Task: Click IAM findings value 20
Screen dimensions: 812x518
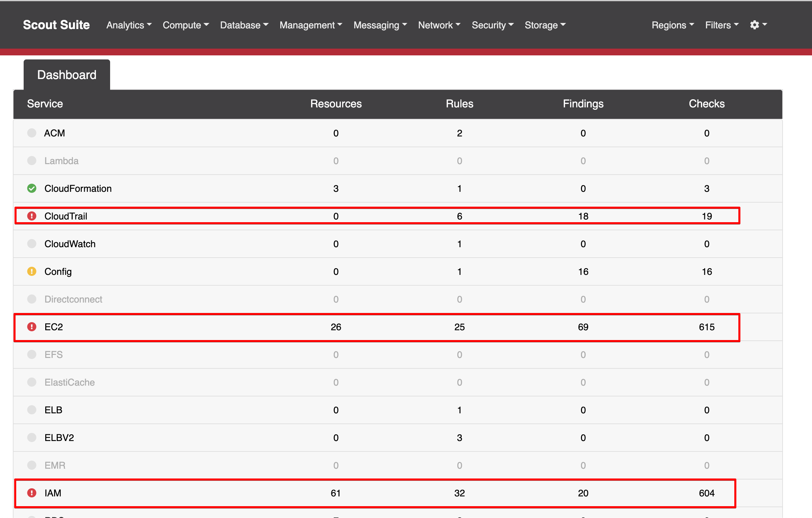Action: point(583,493)
